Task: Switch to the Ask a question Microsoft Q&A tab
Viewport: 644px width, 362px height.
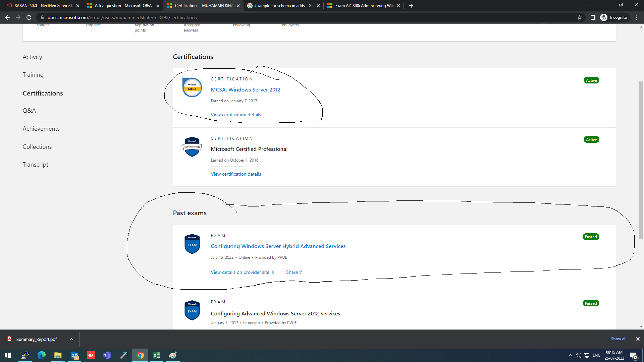Action: pos(123,6)
